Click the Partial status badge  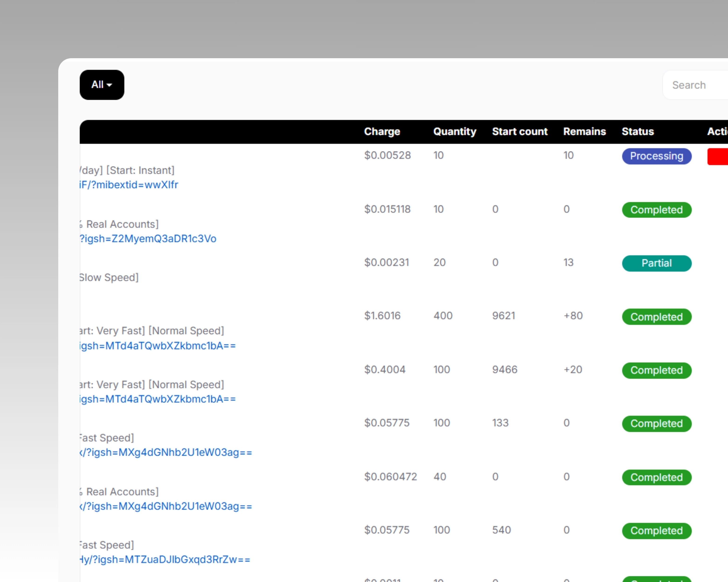point(656,263)
